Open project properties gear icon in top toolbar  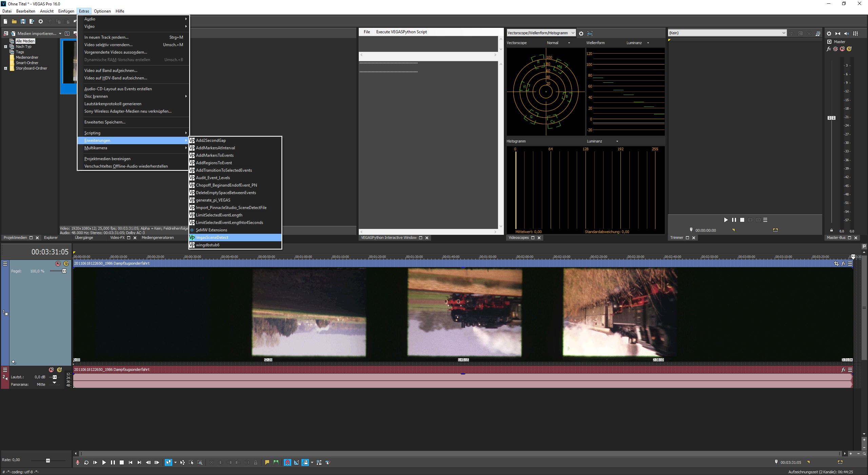(x=41, y=21)
